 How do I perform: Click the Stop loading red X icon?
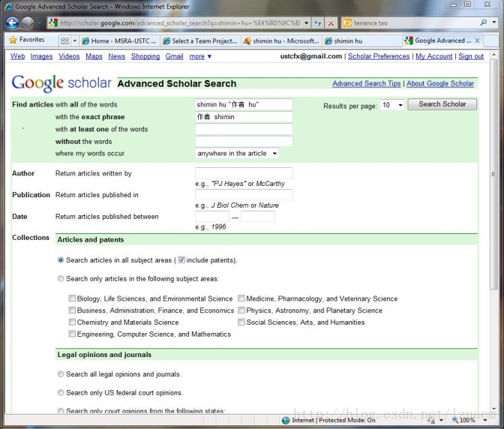tap(331, 23)
